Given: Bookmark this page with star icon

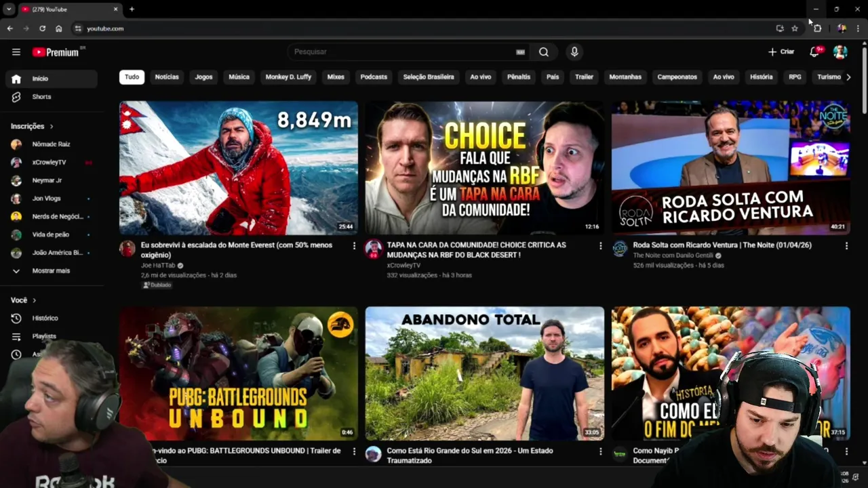Looking at the screenshot, I should point(795,28).
